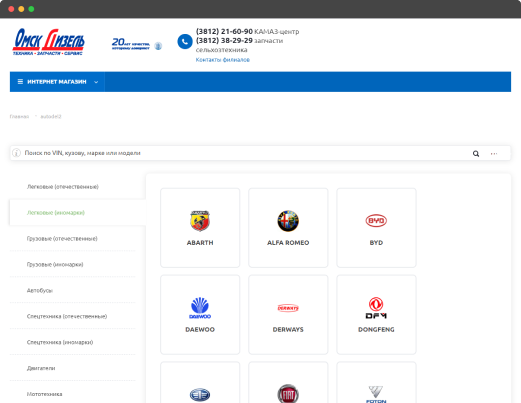Image resolution: width=521 pixels, height=403 pixels.
Task: Call (3812) 38-29-29 запчасти number
Action: tap(239, 41)
